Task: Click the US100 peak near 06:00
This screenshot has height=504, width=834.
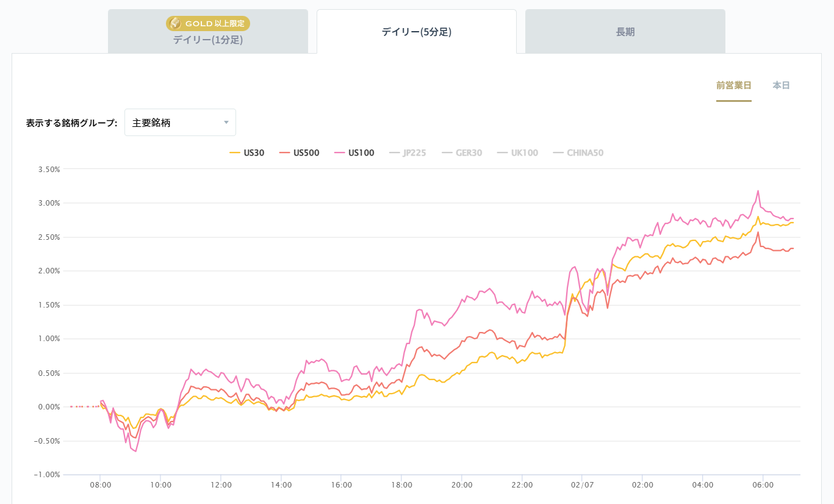Action: click(x=758, y=191)
